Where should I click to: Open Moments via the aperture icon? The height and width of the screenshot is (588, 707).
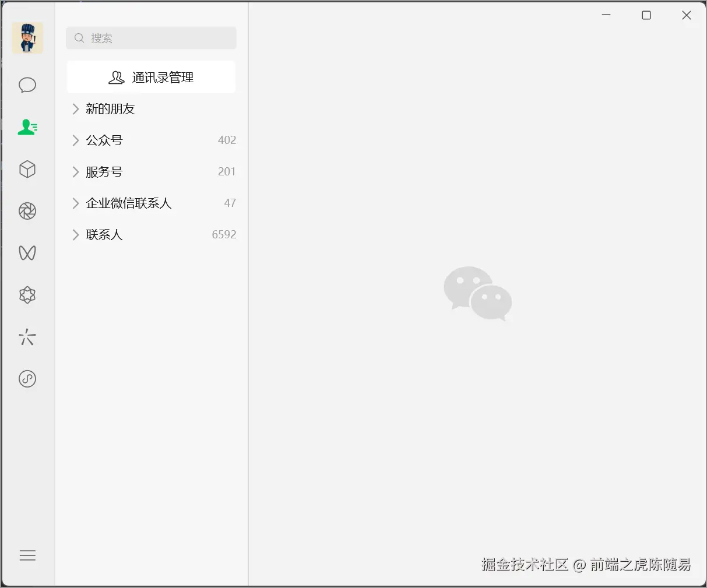point(27,211)
